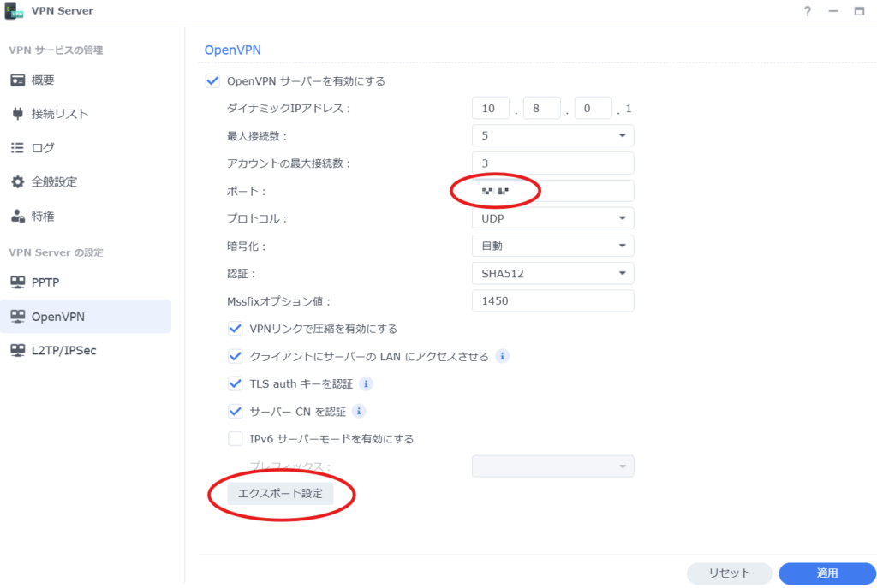The width and height of the screenshot is (877, 588).
Task: Switch to PPTP settings in sidebar
Action: tap(45, 282)
